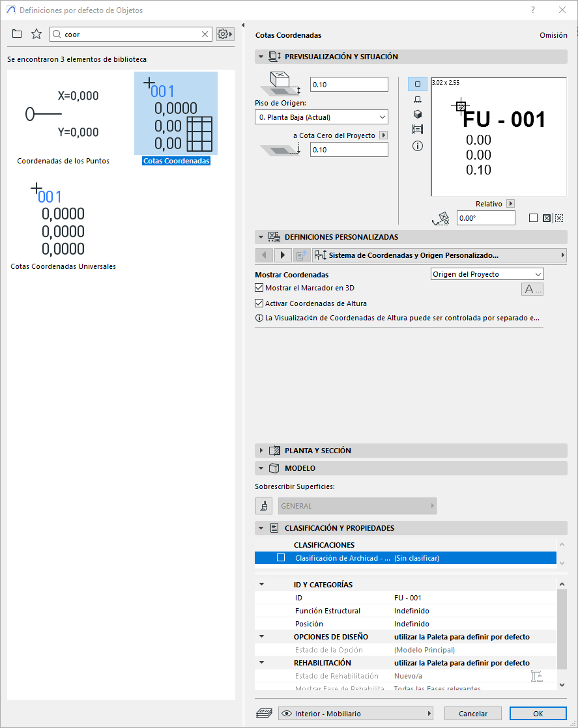Select Cotas Coordenadas Universales library thumbnail
Screen dimensions: 578x728
pyautogui.click(x=63, y=225)
